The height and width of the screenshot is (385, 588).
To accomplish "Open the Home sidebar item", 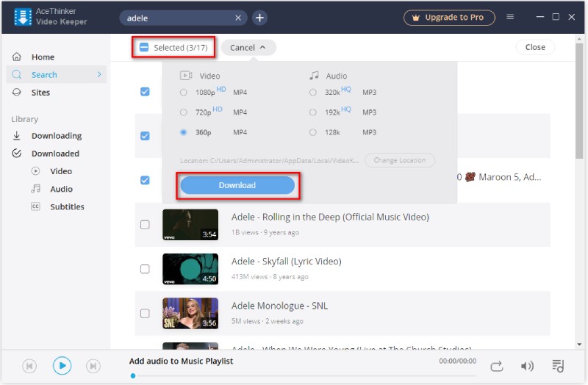I will click(57, 57).
